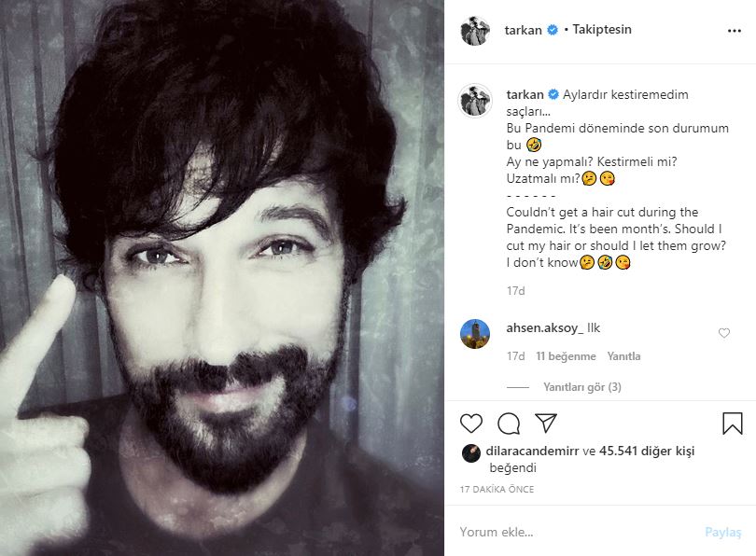Image resolution: width=756 pixels, height=556 pixels.
Task: Open ahsen.aksoy_ username link
Action: coord(545,328)
